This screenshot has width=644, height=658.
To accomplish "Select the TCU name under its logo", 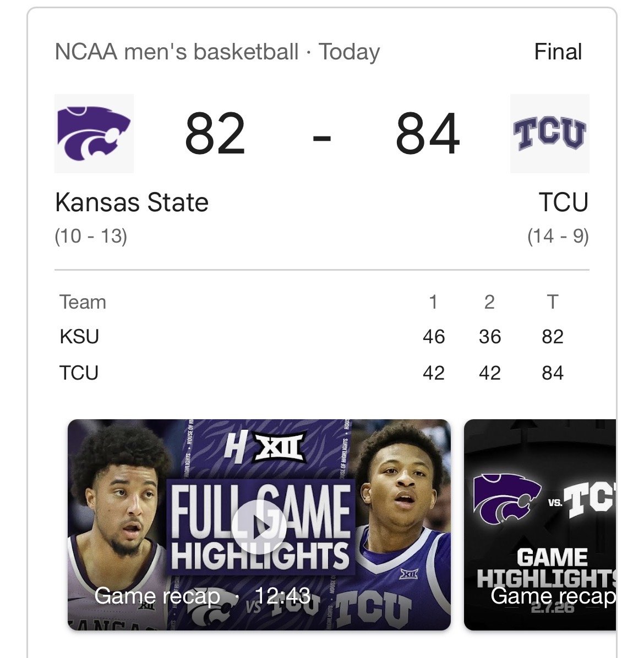I will click(564, 202).
